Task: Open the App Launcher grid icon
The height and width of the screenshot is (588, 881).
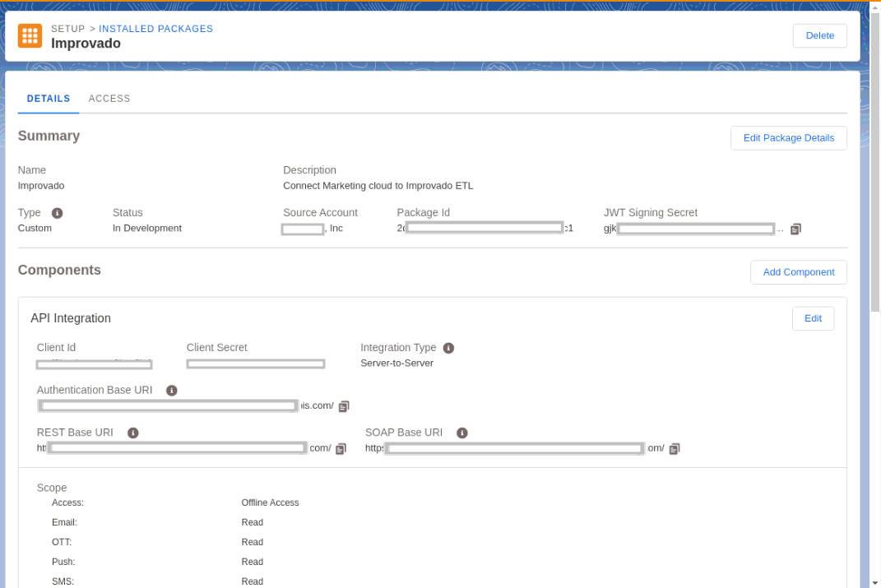Action: [x=30, y=35]
